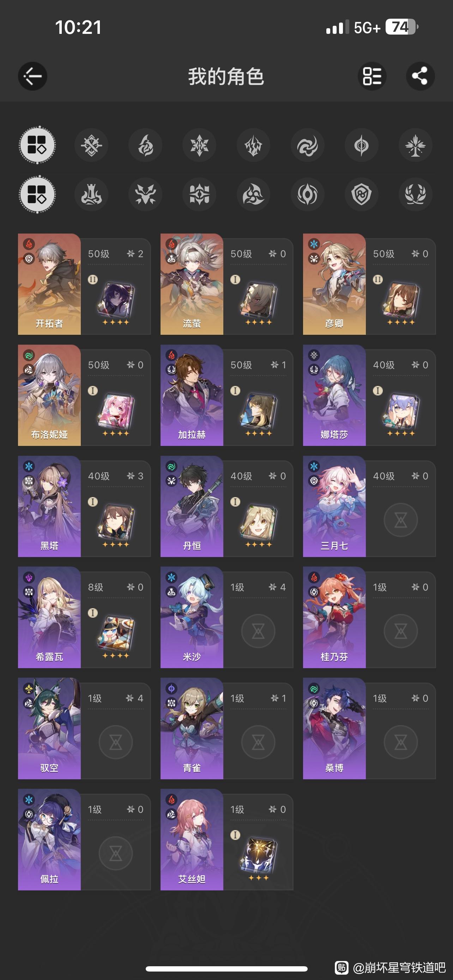
Task: Select the all-paths filter toggle
Action: [x=37, y=194]
